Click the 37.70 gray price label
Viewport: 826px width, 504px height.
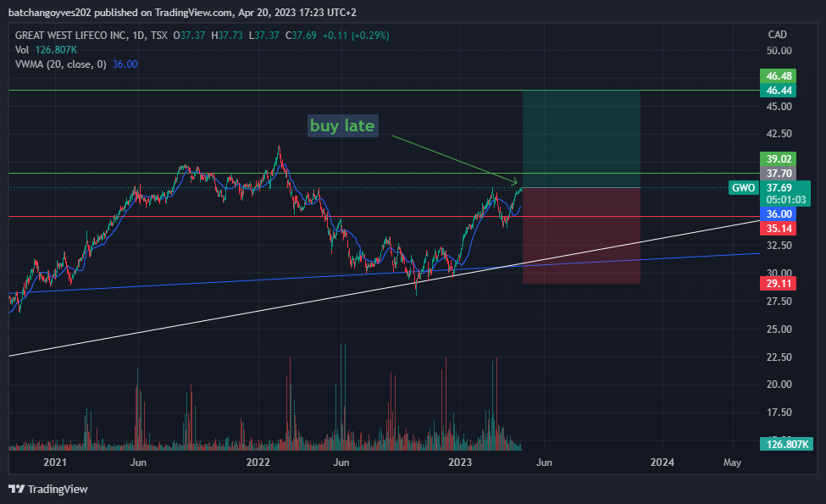[x=779, y=174]
